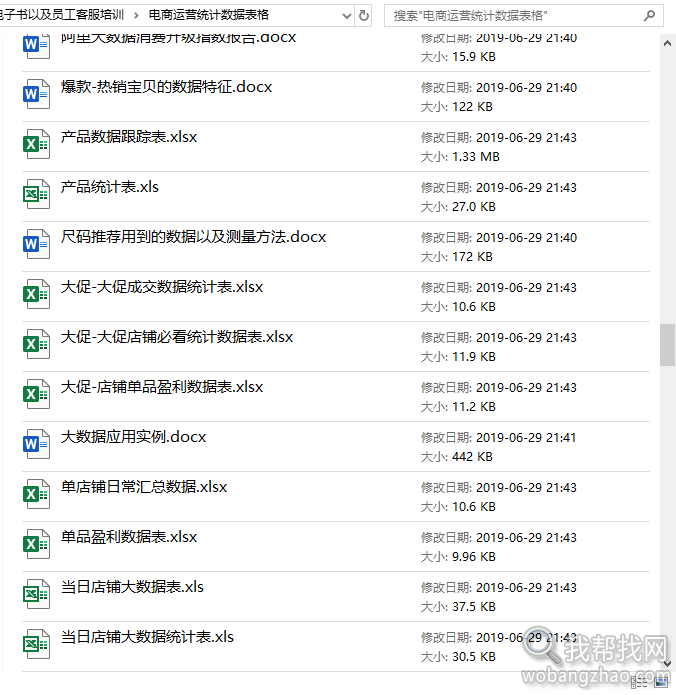Click the vertical scrollbar thumb
Screen dimensions: 676x695
[667, 345]
